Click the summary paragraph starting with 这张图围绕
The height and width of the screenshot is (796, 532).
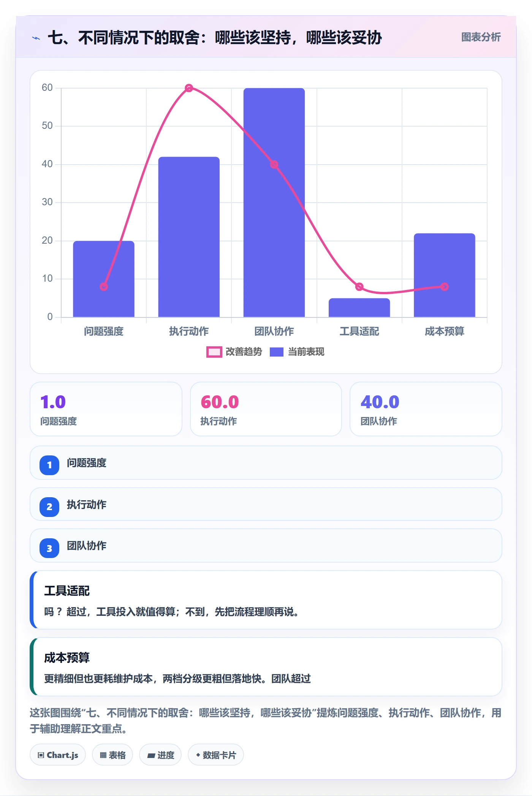click(266, 721)
